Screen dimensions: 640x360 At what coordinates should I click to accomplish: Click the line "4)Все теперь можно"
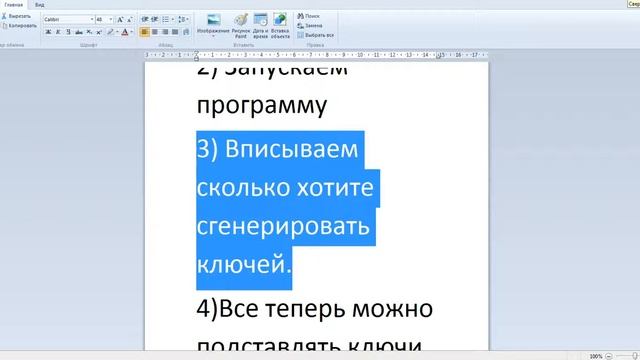(x=314, y=309)
